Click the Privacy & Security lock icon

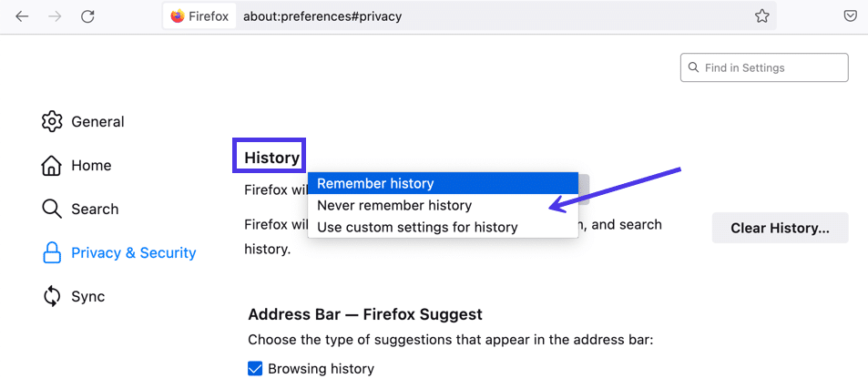pos(52,252)
